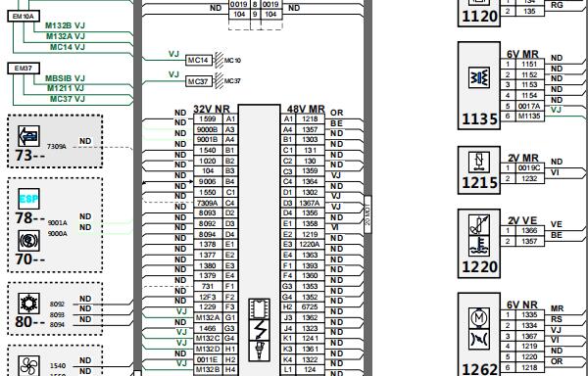Select the injector icon in the ECU
Viewport: 588px width, 376px height.
(259, 351)
